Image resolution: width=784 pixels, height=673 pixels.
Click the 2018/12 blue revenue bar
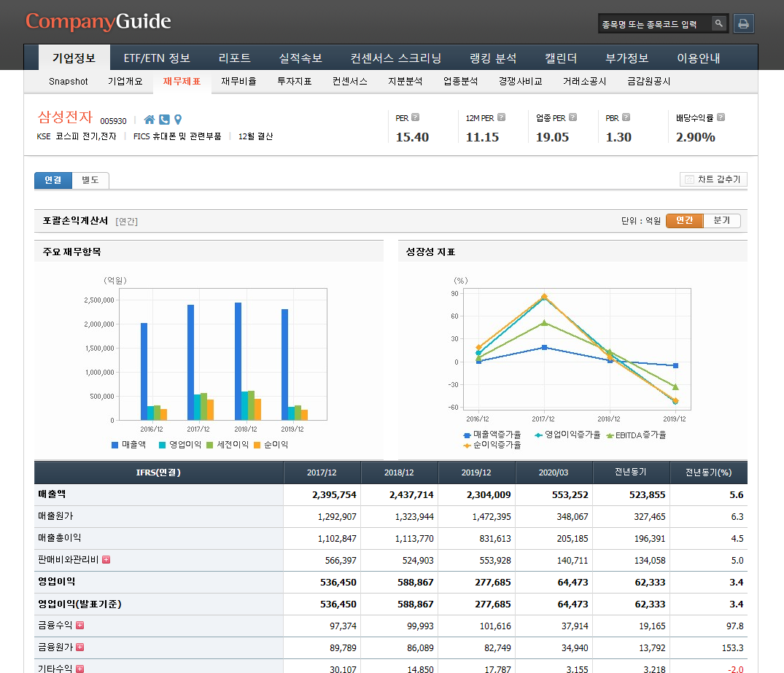click(x=238, y=361)
